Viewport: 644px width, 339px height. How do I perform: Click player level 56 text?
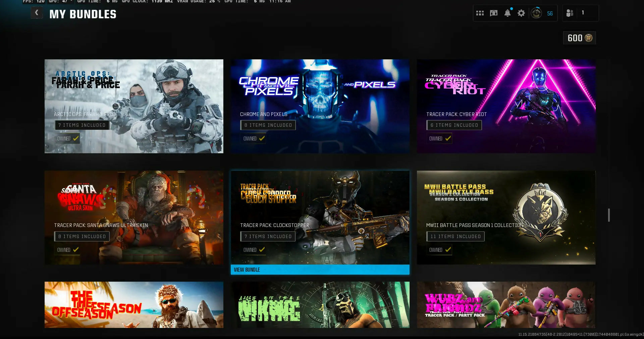550,14
